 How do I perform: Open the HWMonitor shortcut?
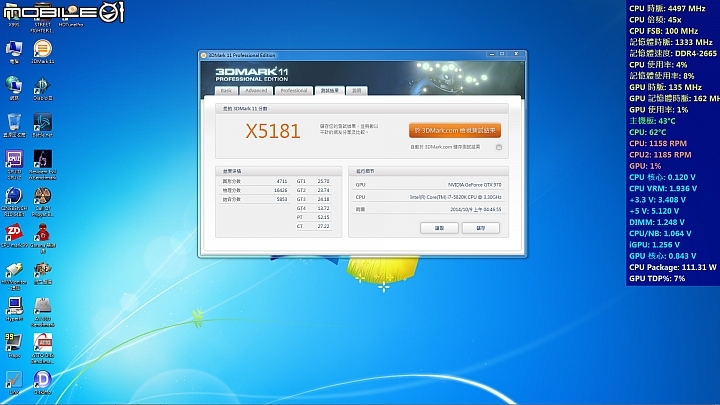point(14,276)
